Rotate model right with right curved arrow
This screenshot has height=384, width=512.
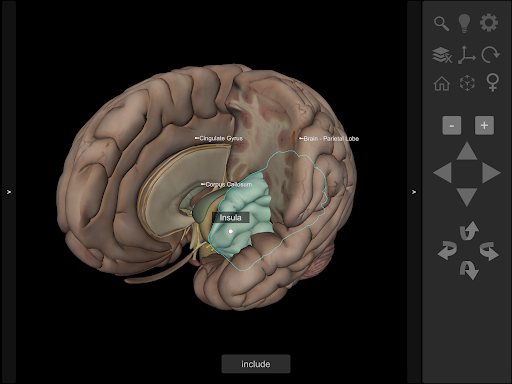(x=489, y=251)
